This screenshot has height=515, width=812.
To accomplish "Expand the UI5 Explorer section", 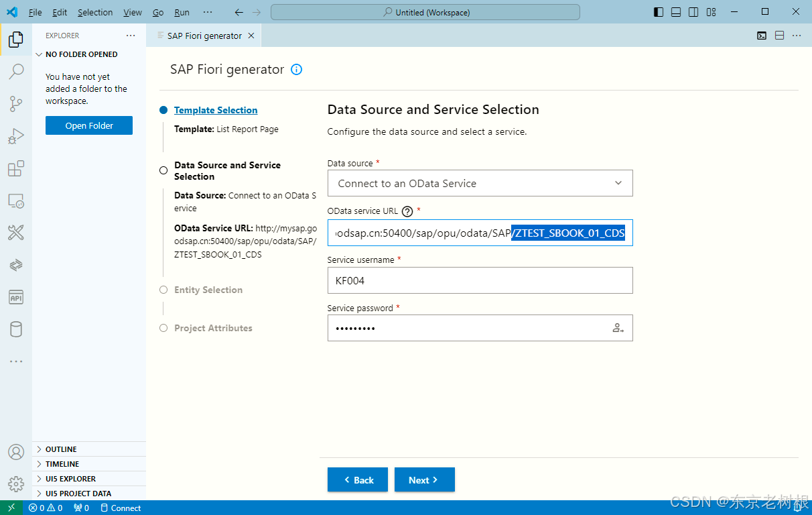I will 89,479.
